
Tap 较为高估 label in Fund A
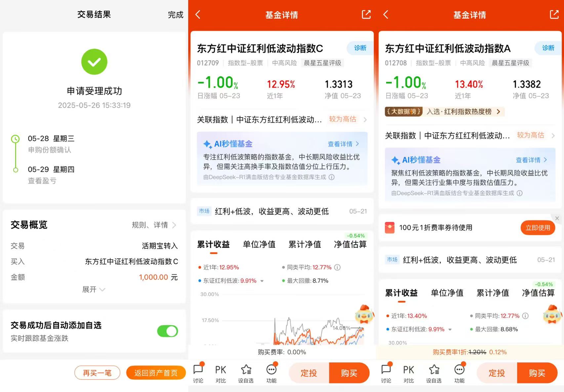click(x=531, y=135)
